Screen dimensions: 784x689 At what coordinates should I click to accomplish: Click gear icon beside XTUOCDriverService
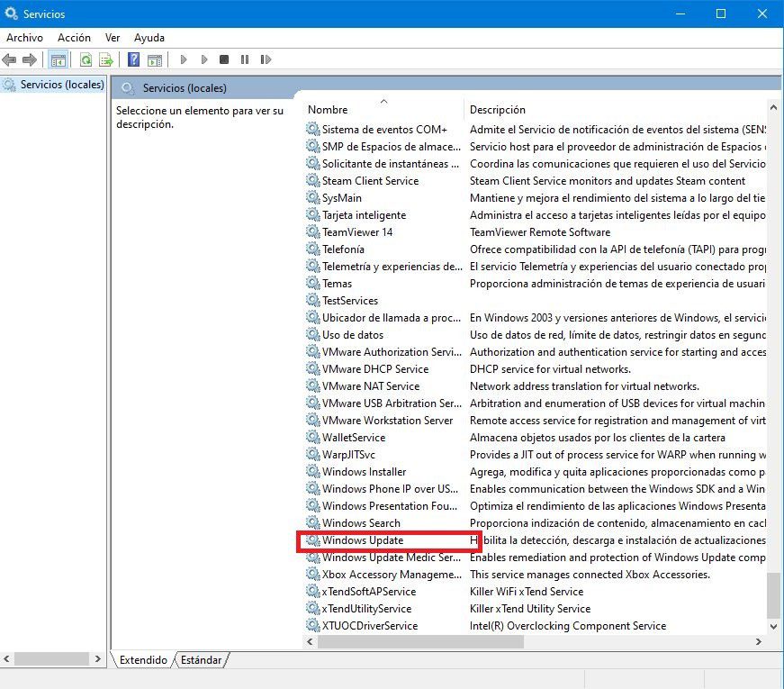coord(313,625)
